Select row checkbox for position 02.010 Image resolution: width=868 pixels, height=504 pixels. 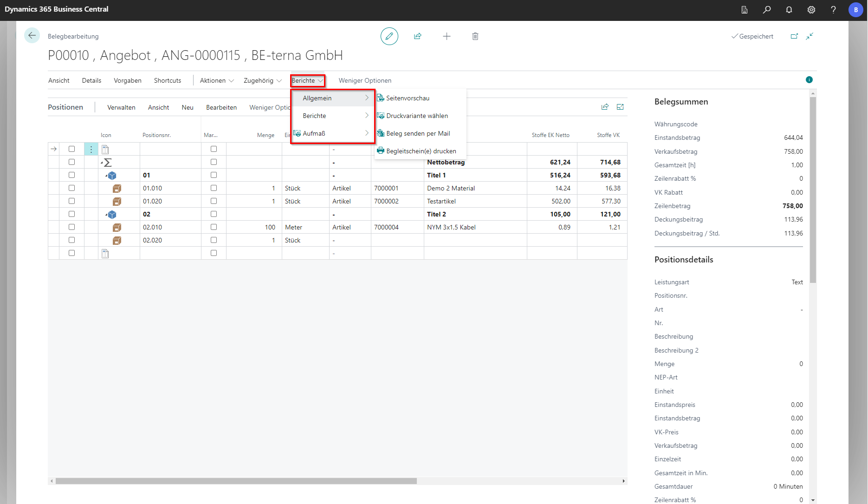click(71, 227)
